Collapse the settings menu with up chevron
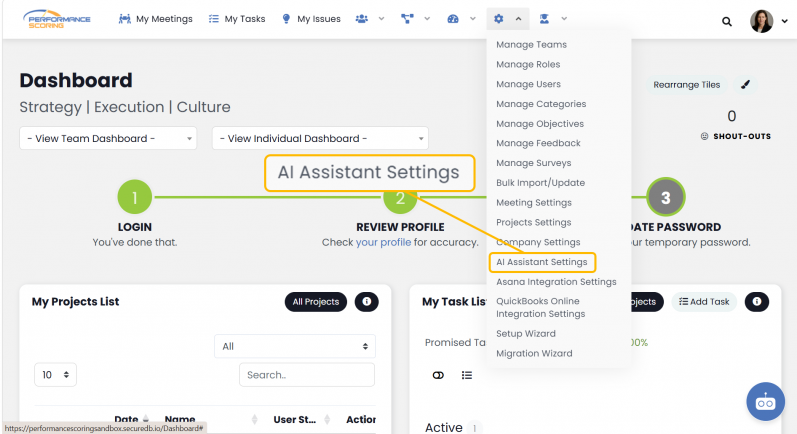The image size is (797, 434). click(518, 19)
